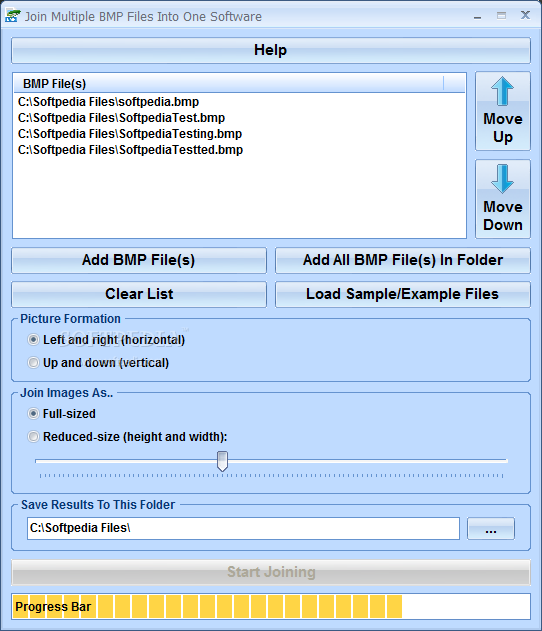
Task: Click the Move Up arrow button
Action: point(503,111)
